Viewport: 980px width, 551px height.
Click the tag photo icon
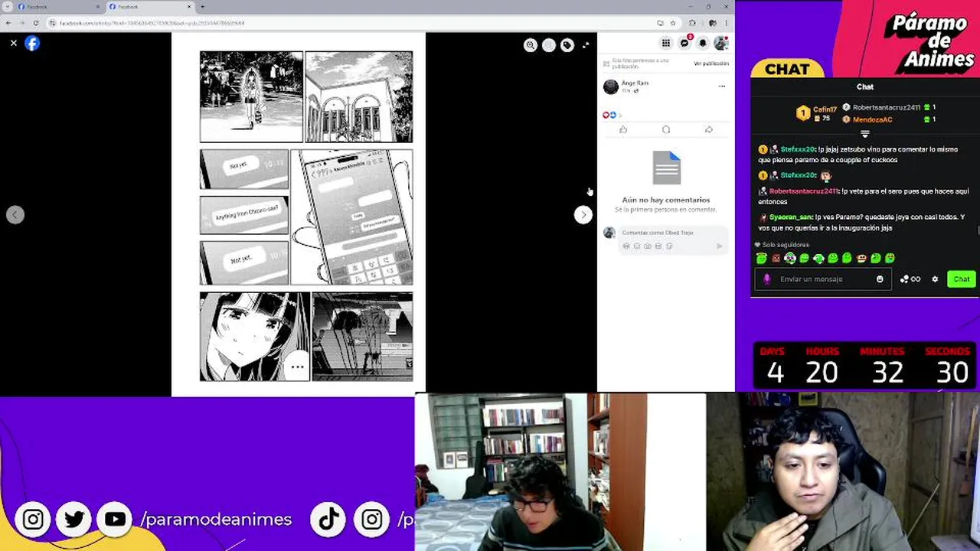point(567,45)
